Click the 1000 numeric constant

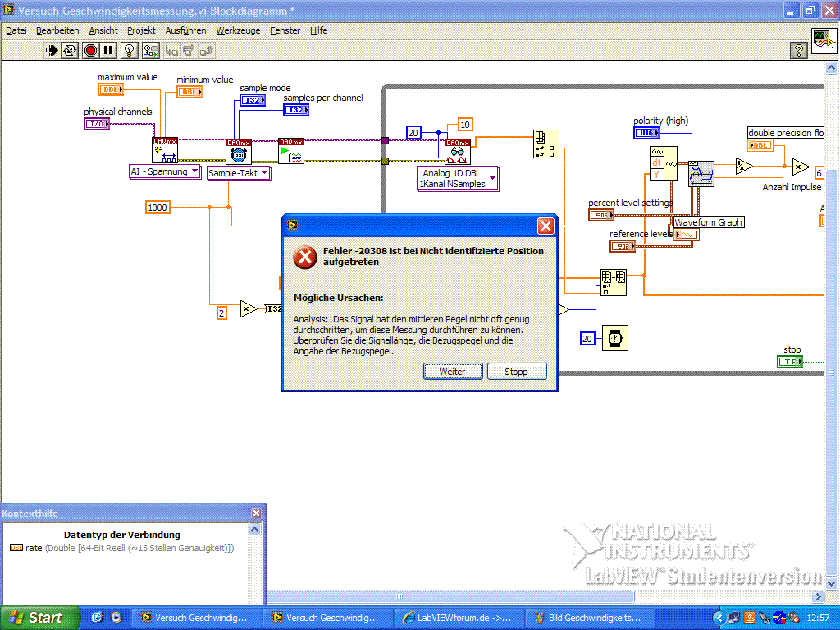tap(157, 208)
